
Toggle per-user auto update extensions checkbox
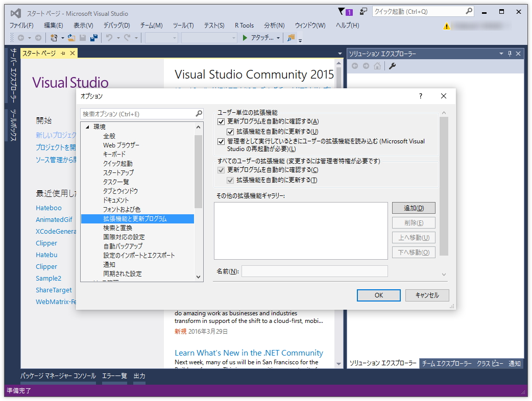[230, 132]
